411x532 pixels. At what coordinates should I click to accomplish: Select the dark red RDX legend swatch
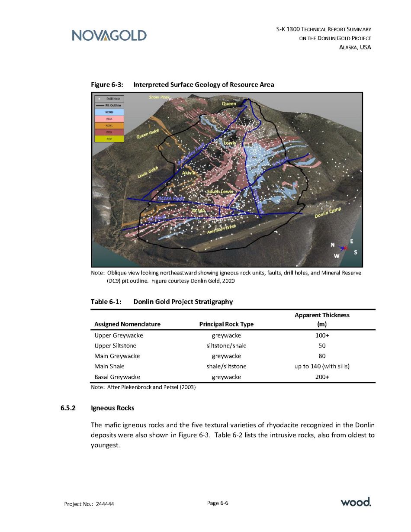(x=109, y=132)
